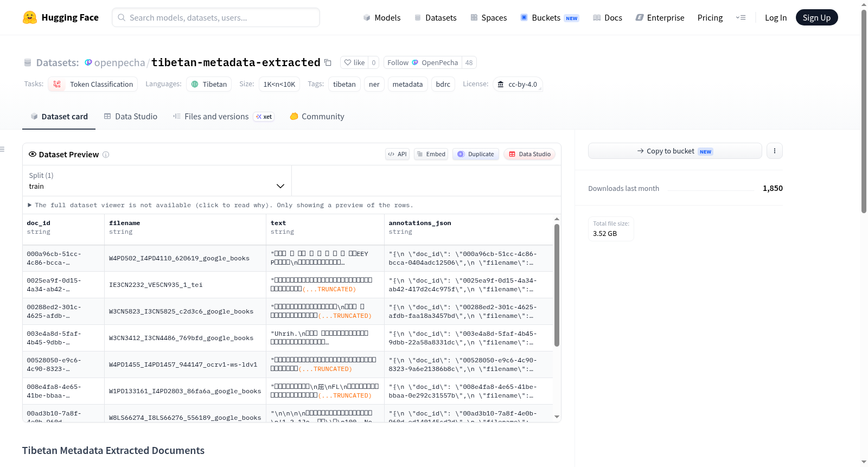
Task: Click filename cell W1PD133161_I4PD2803_86fa6a_google_books
Action: (x=185, y=391)
